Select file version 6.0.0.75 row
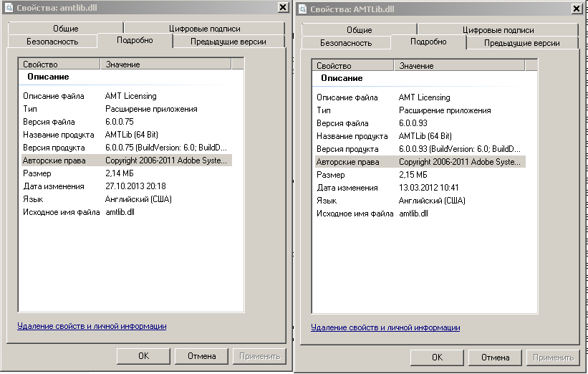This screenshot has height=374, width=588. point(126,122)
